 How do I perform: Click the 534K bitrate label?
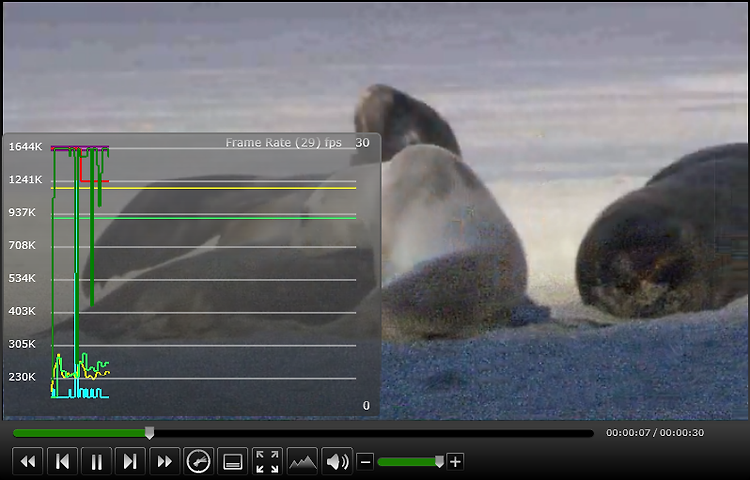coord(22,278)
